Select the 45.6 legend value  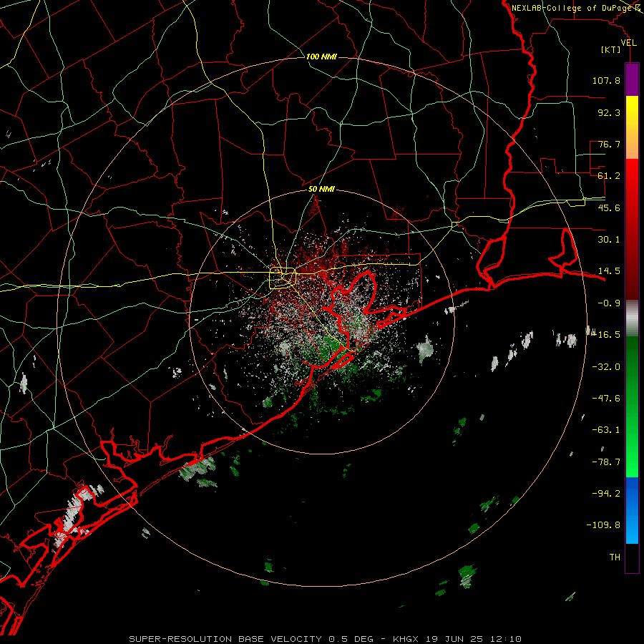(x=609, y=208)
